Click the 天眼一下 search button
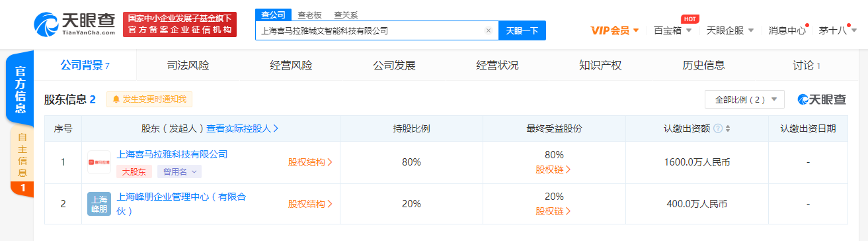Image resolution: width=868 pixels, height=241 pixels. pos(522,30)
